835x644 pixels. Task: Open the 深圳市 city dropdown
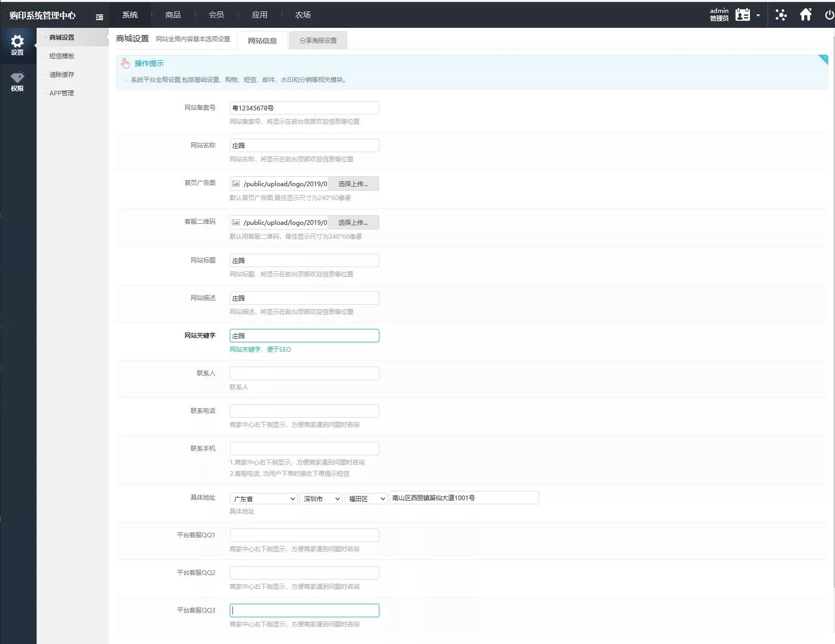[321, 499]
